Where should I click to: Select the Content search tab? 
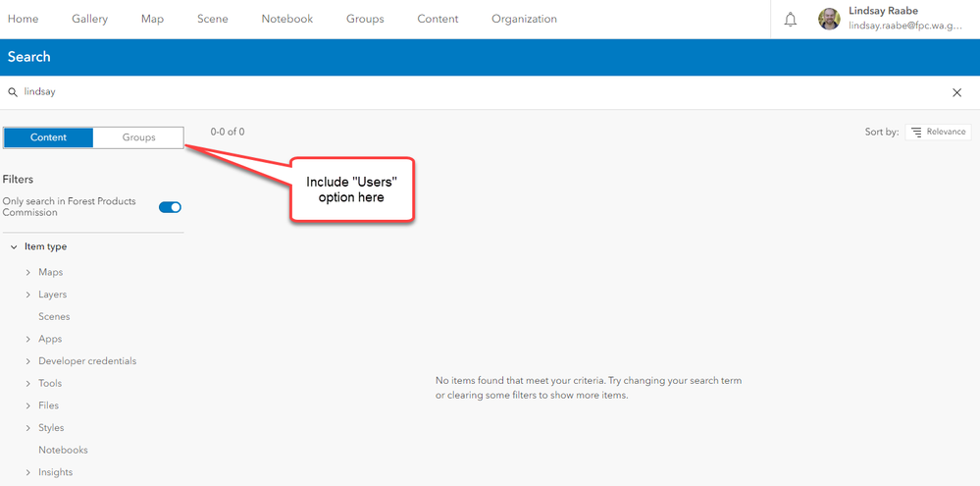pos(48,137)
